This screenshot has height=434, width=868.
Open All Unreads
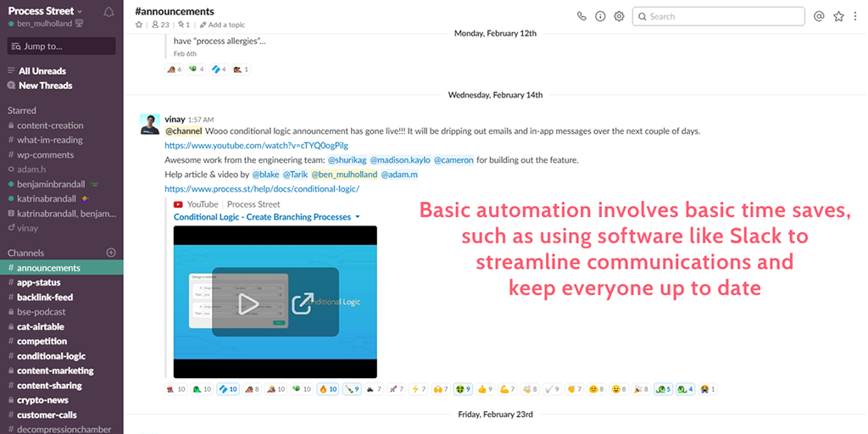(42, 71)
